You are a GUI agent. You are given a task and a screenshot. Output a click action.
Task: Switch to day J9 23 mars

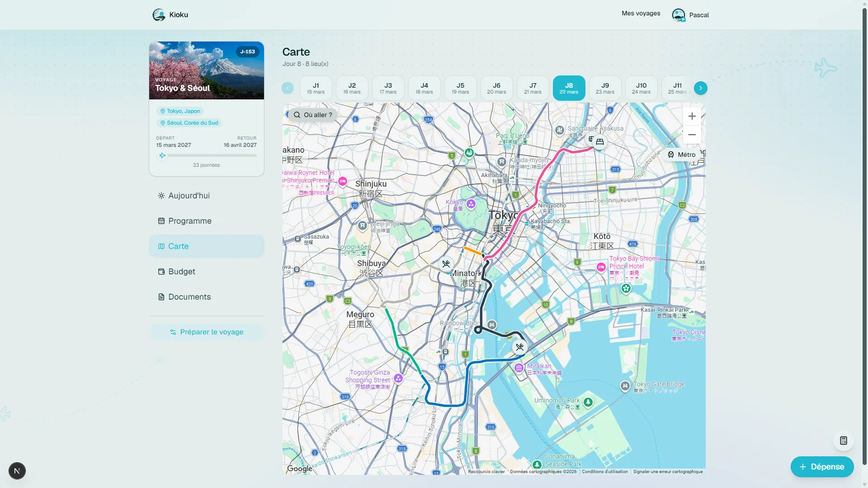coord(605,88)
